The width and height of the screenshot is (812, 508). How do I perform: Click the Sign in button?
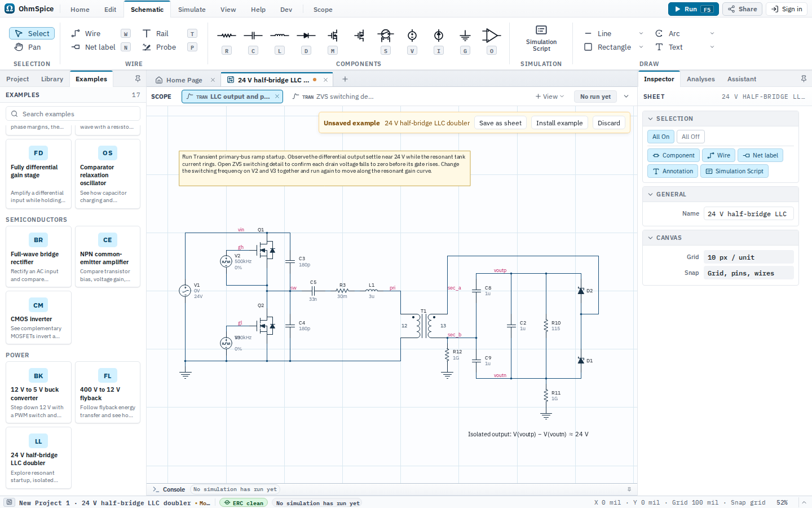(x=787, y=9)
